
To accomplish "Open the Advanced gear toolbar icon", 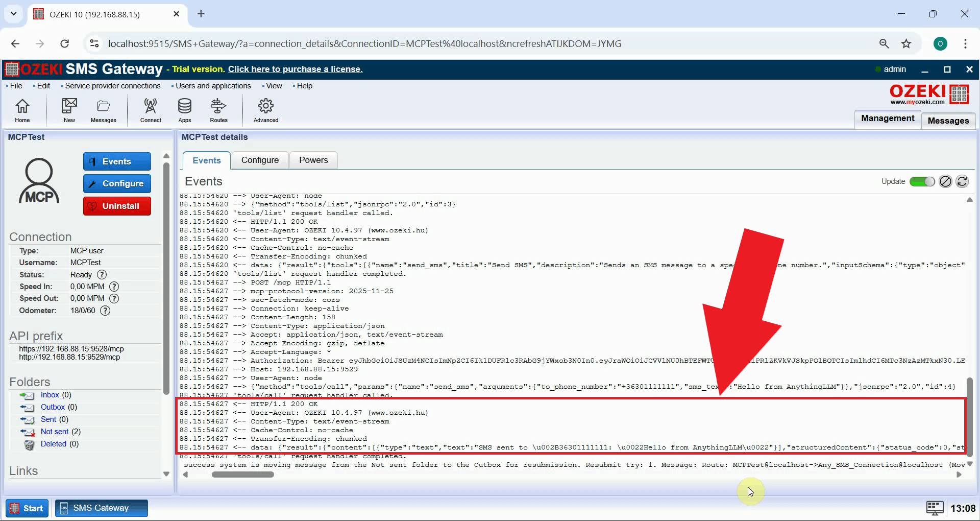I will 266,110.
